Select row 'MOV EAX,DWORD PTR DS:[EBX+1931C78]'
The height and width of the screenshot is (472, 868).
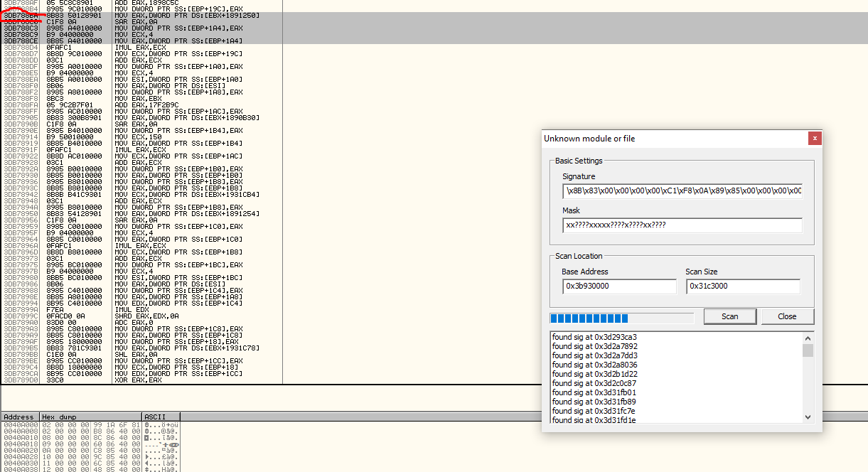point(142,348)
